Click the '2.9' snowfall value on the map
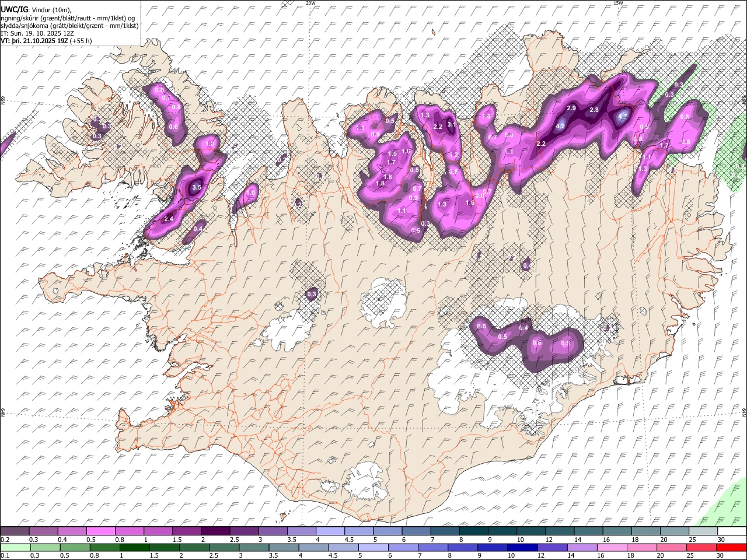 (x=571, y=108)
